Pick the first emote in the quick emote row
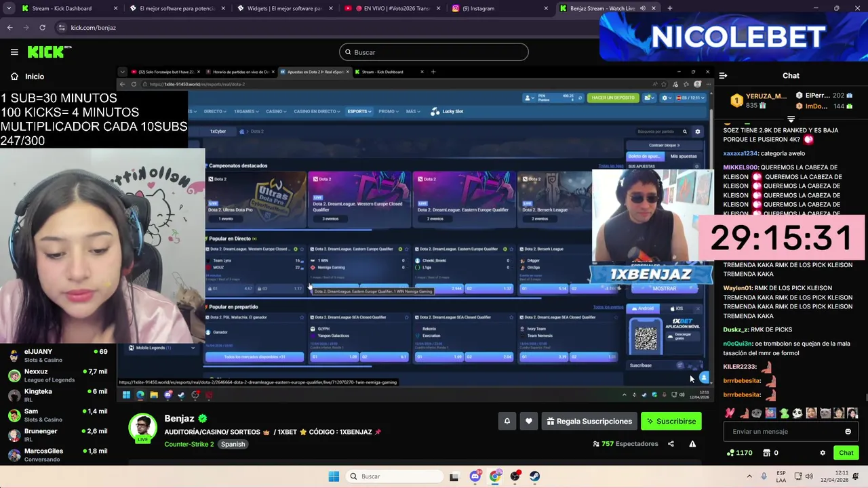The height and width of the screenshot is (488, 868). click(x=730, y=413)
